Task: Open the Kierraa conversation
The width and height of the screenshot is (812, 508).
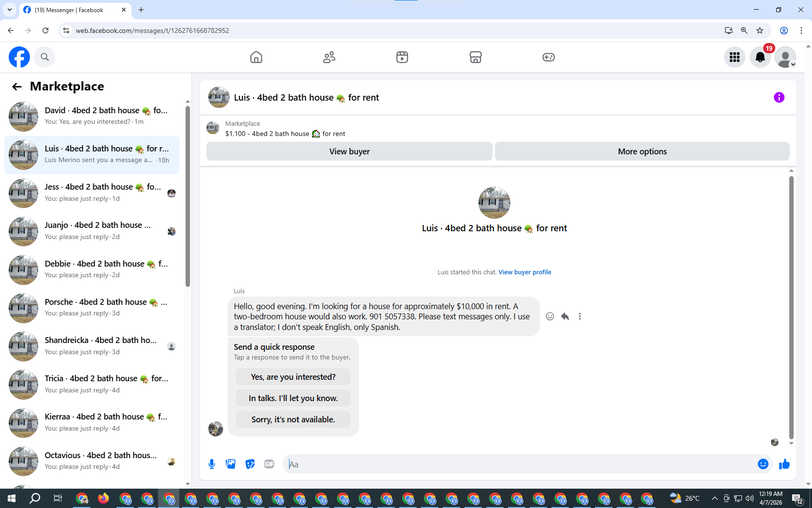Action: (92, 423)
